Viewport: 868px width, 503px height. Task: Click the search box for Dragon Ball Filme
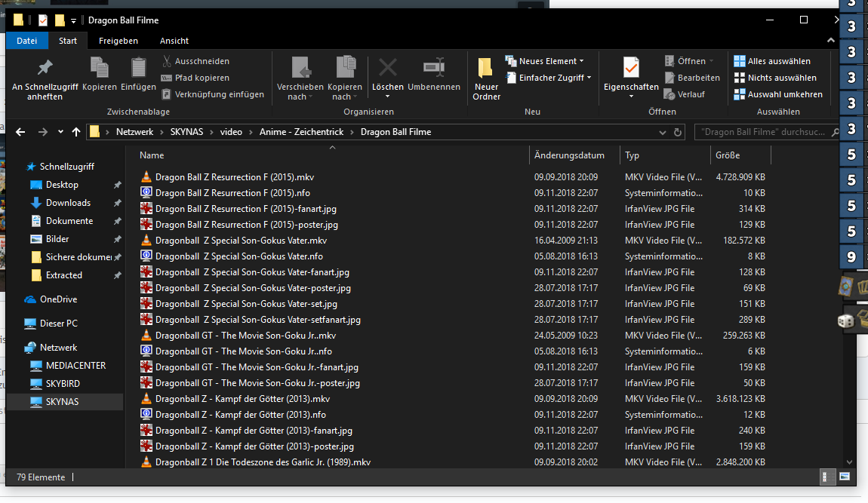tap(767, 132)
